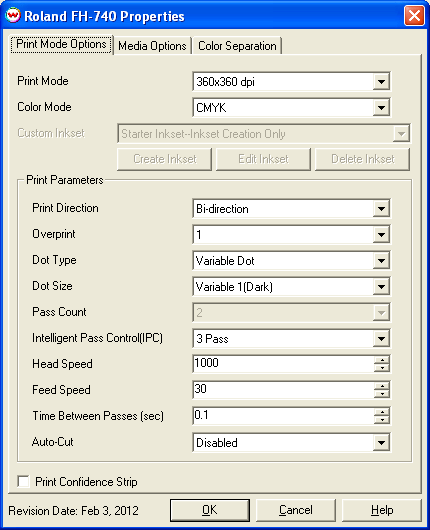430x530 pixels.
Task: Click the 'Print Mode' field label
Action: point(43,81)
